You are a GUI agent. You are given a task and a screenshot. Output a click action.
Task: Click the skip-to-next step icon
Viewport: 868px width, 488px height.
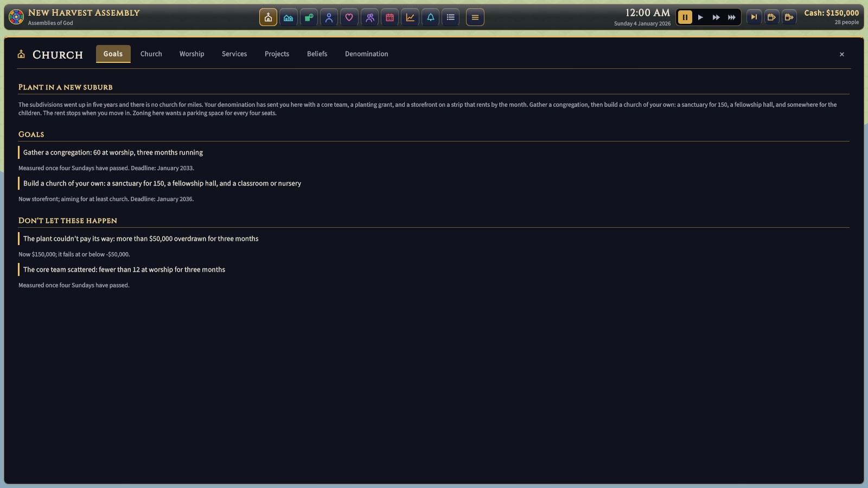coord(754,17)
